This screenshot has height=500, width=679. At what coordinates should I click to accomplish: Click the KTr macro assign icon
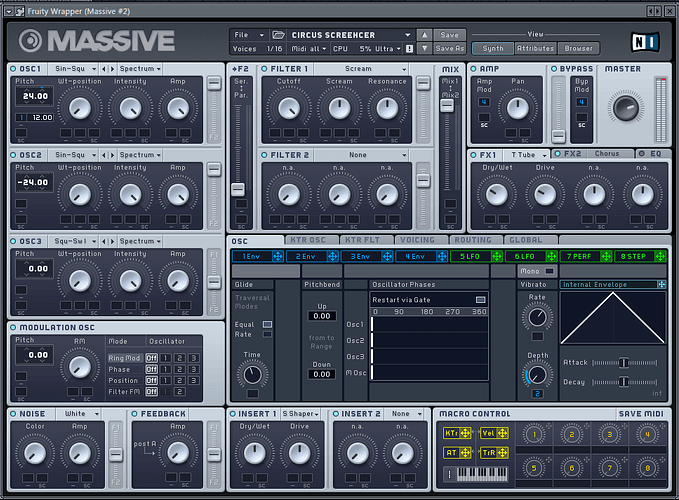coord(465,433)
